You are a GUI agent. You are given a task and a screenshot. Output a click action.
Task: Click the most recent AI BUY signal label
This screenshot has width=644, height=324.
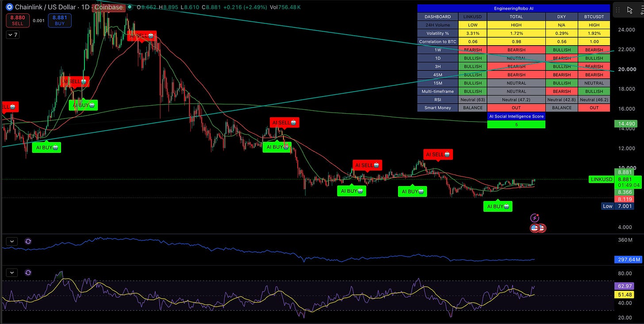click(498, 206)
